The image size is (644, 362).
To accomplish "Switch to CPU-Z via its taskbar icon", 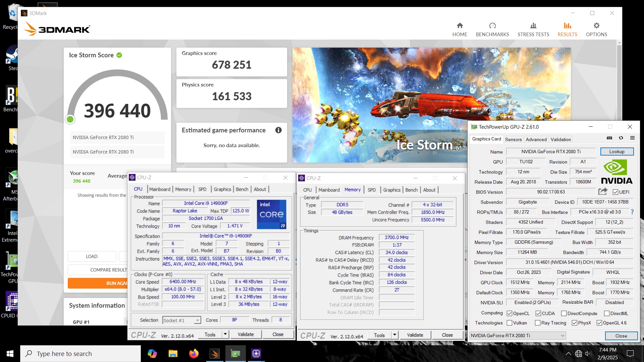I will pyautogui.click(x=256, y=354).
